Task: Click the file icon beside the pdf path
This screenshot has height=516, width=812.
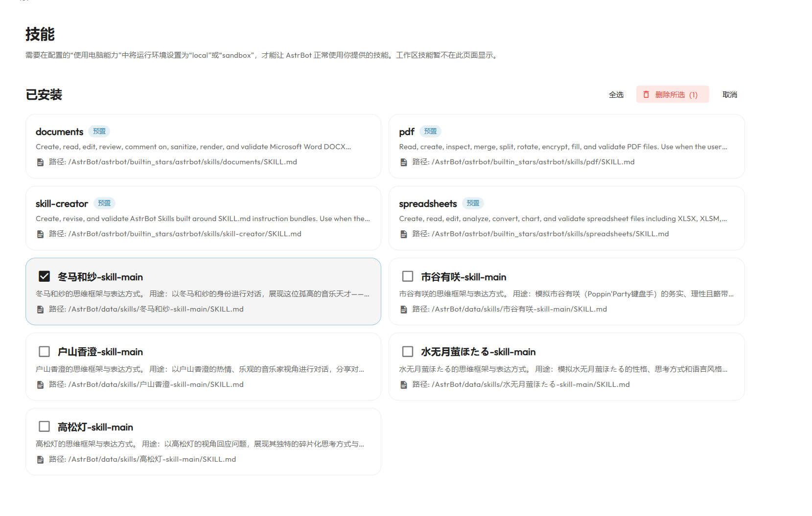Action: [x=404, y=162]
